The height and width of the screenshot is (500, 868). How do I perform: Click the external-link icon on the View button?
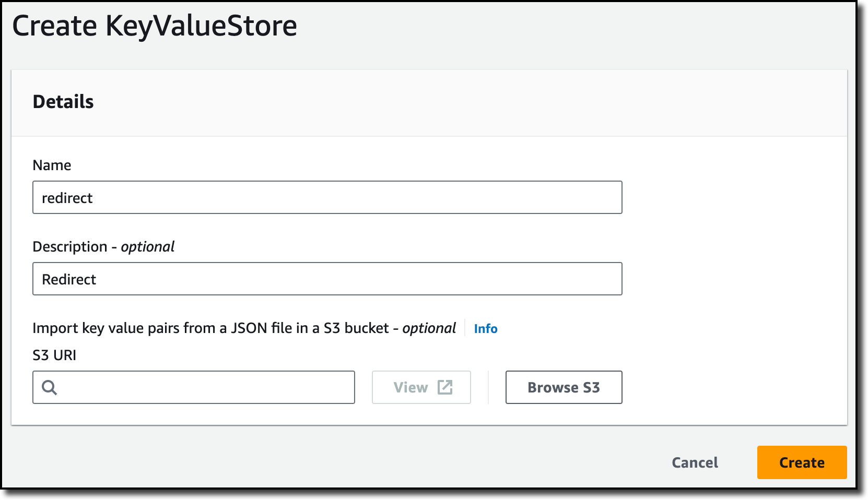pyautogui.click(x=445, y=387)
